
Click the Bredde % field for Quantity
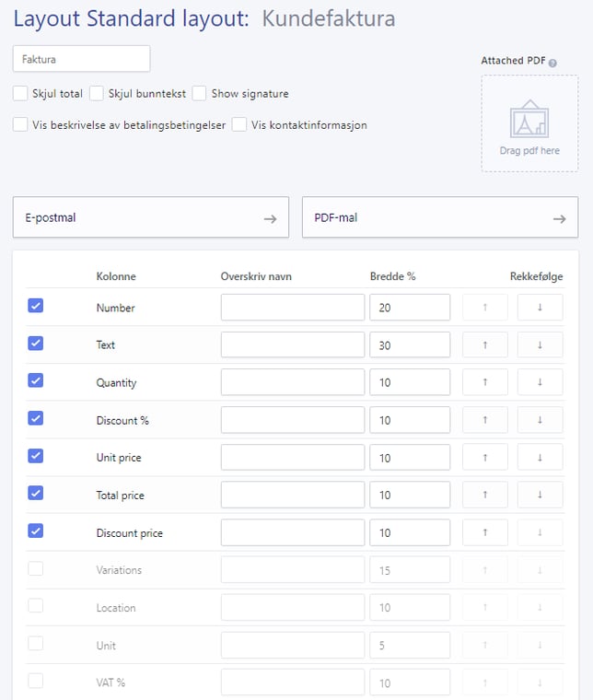(409, 382)
